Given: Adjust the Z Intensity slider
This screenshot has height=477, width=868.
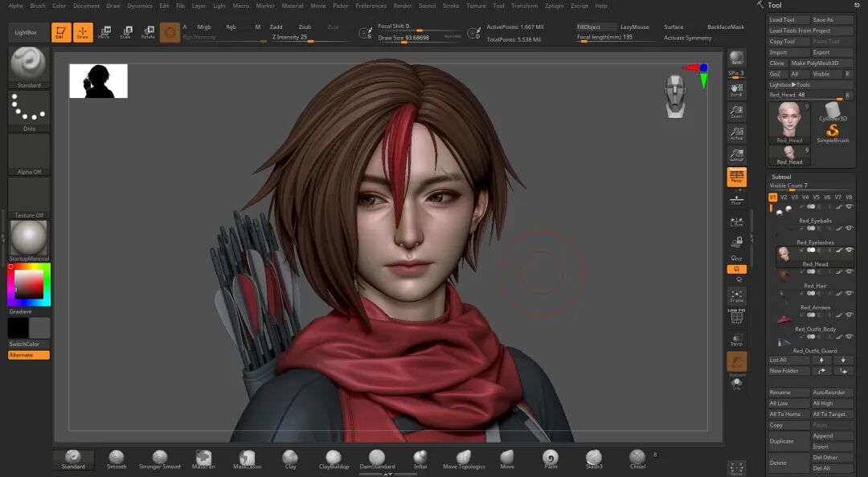Looking at the screenshot, I should point(310,38).
